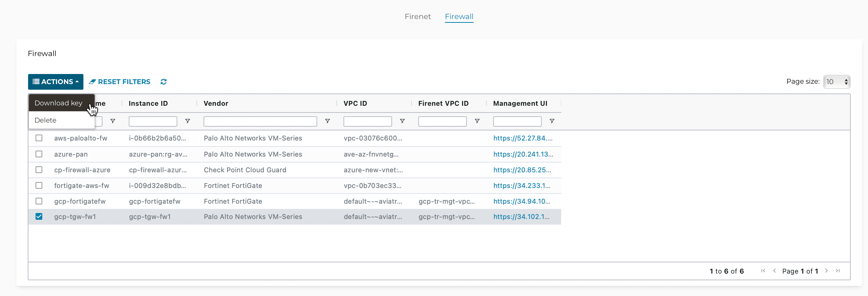
Task: Go to the last page arrow
Action: point(838,271)
